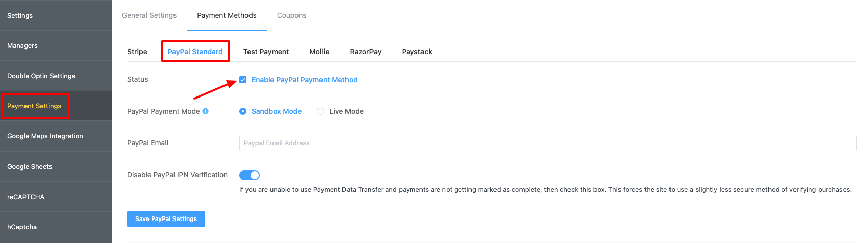
Task: Open reCAPTCHA settings in sidebar
Action: tap(56, 197)
